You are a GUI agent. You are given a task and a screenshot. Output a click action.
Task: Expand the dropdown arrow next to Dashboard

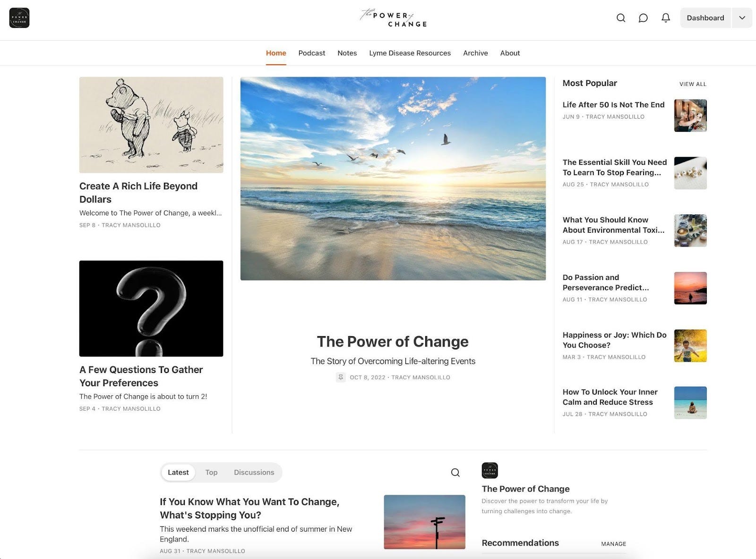pos(742,18)
